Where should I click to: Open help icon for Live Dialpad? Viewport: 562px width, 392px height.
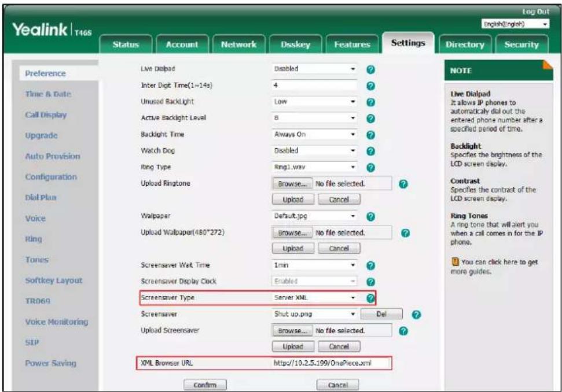pyautogui.click(x=370, y=69)
